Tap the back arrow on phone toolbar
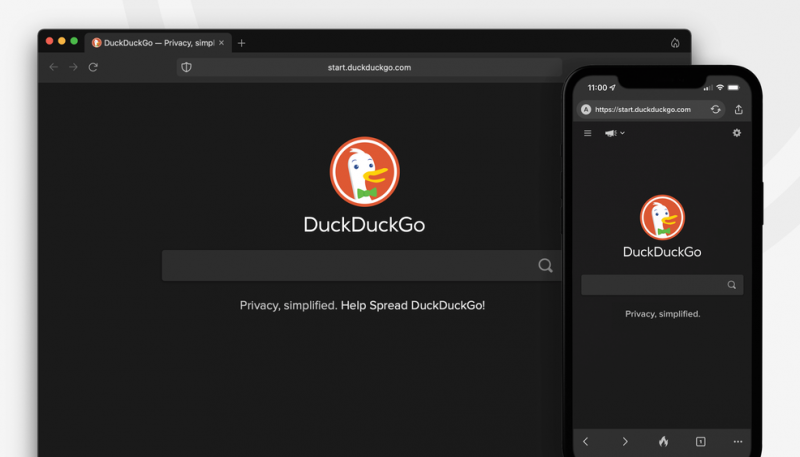This screenshot has width=800, height=457. (x=586, y=441)
